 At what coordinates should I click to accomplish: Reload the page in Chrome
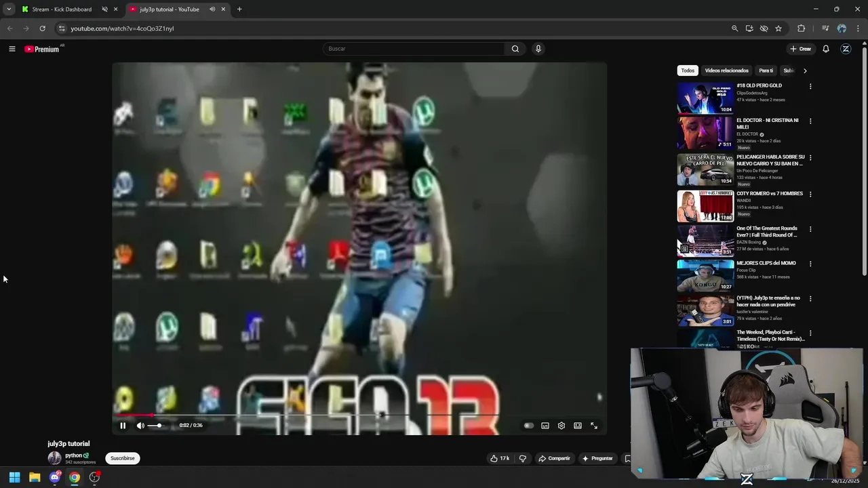42,28
